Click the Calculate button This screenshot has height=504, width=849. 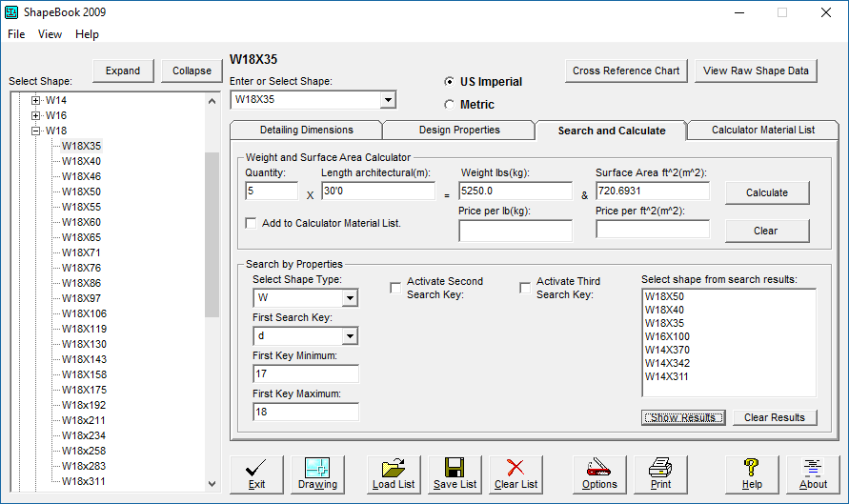pos(767,192)
